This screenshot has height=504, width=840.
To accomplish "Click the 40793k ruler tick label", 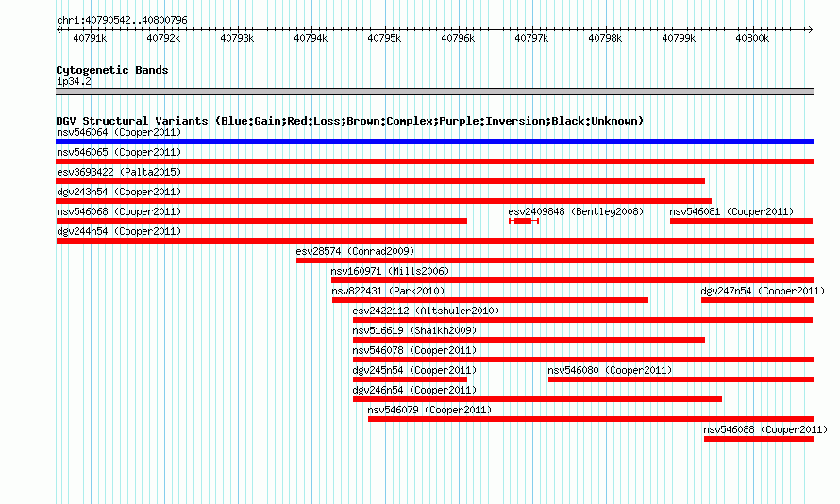I will tap(237, 38).
